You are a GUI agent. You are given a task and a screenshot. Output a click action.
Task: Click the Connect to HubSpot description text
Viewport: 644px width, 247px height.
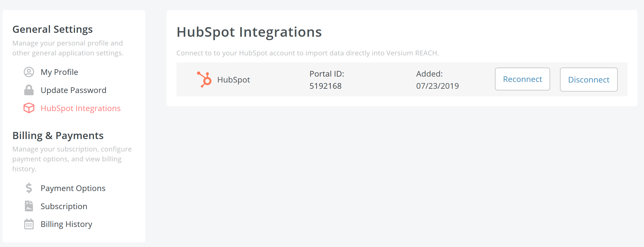[308, 53]
